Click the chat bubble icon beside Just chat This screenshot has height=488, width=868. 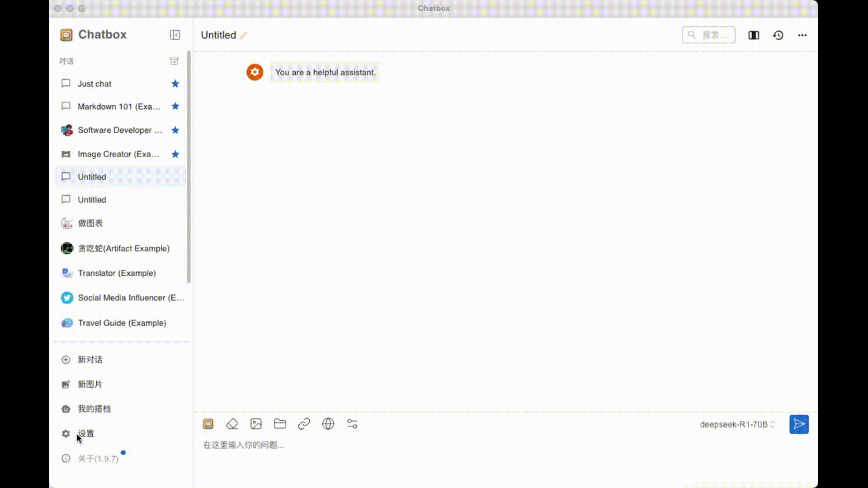pos(66,84)
